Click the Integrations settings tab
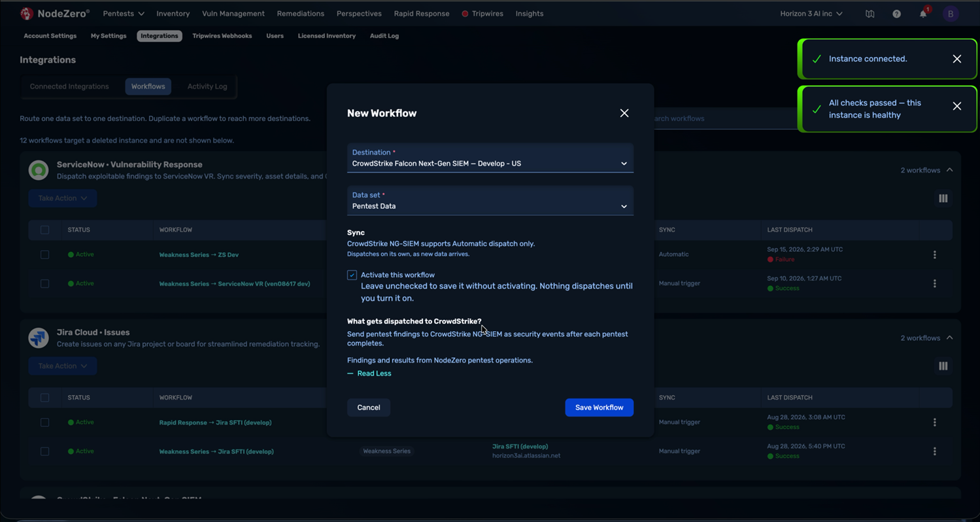 pos(160,36)
